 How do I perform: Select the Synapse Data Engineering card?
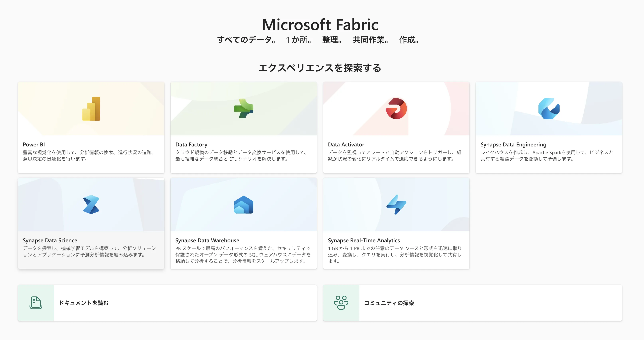[x=549, y=127]
